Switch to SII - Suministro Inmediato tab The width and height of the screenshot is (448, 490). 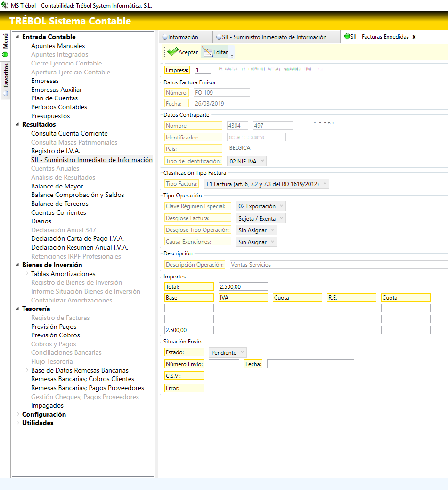pyautogui.click(x=277, y=37)
